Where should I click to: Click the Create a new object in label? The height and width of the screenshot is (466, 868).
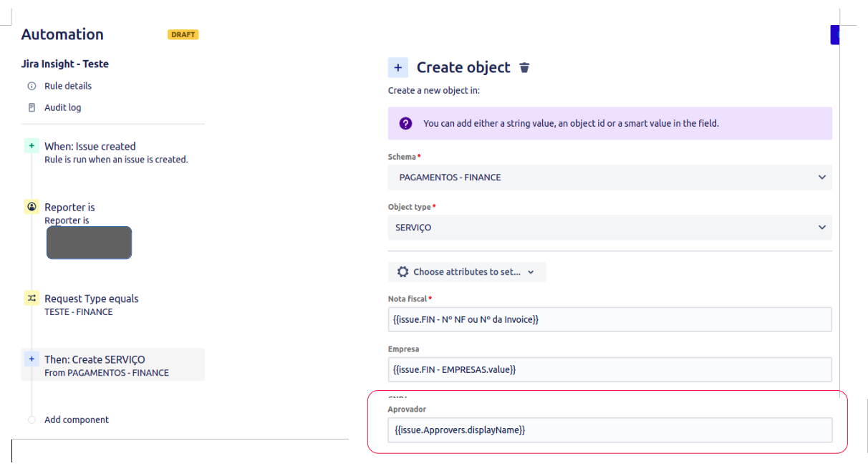(434, 91)
